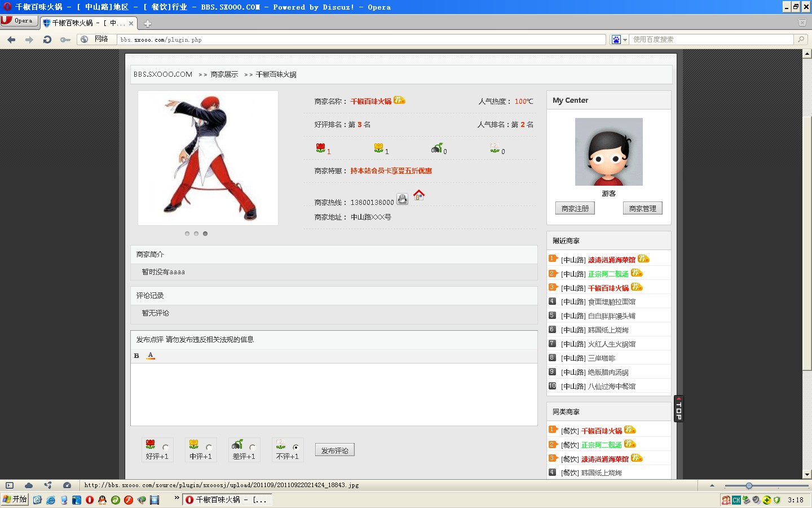Open the Opera Unite icon in status bar
812x508 pixels.
pos(48,485)
